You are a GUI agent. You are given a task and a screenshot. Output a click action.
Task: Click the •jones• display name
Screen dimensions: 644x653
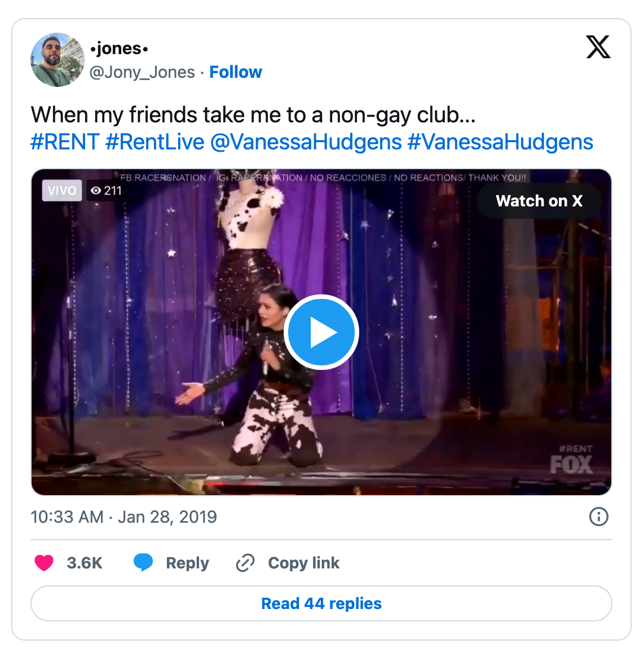coord(120,49)
